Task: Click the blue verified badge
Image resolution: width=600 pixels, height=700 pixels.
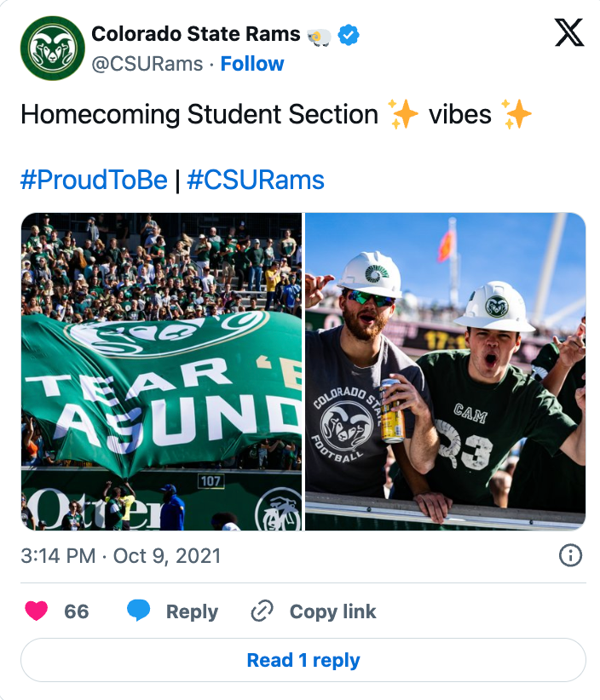Action: (x=349, y=34)
